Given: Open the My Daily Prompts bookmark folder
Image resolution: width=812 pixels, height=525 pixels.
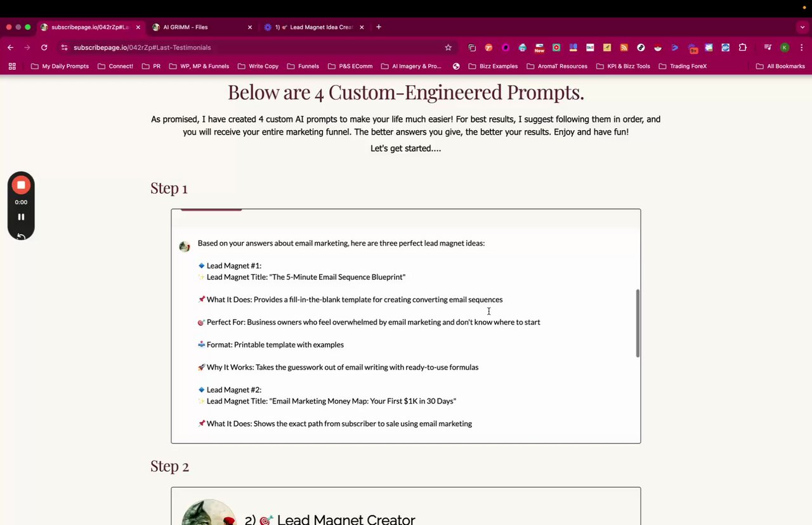Looking at the screenshot, I should click(x=60, y=66).
